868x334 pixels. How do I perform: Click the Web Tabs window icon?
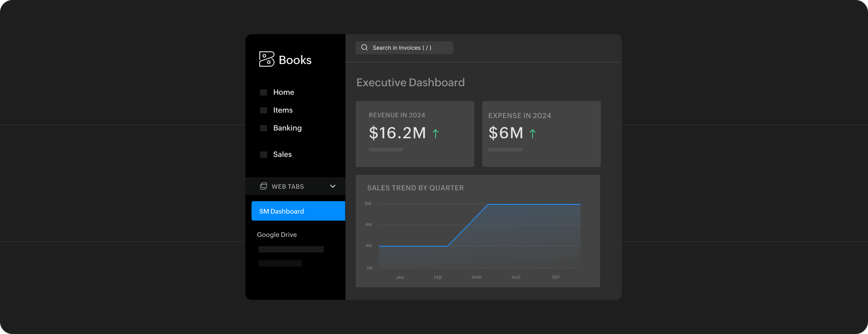(264, 186)
